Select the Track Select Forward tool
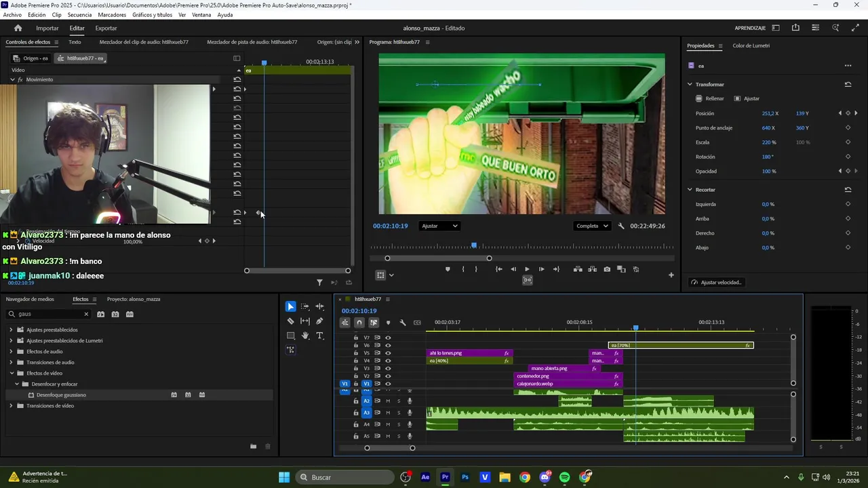Viewport: 868px width, 488px height. 305,306
